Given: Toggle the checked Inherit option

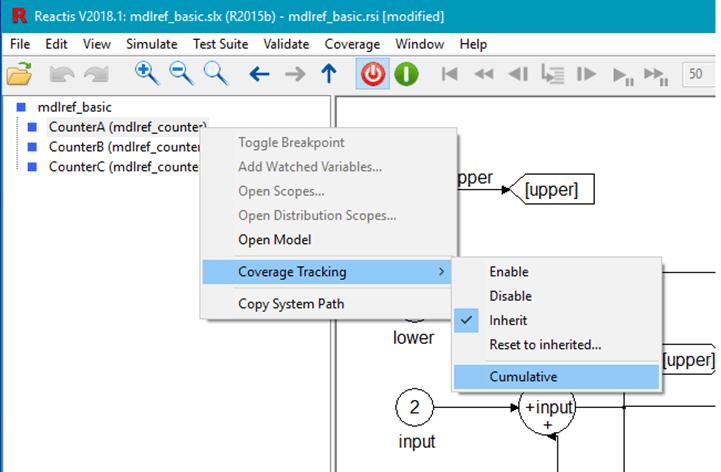Looking at the screenshot, I should click(x=508, y=320).
